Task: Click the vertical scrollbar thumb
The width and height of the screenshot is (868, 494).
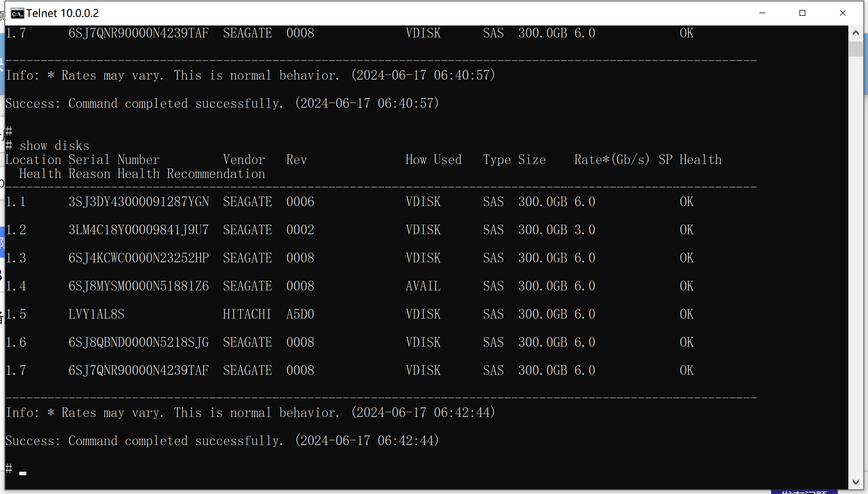Action: pyautogui.click(x=855, y=49)
